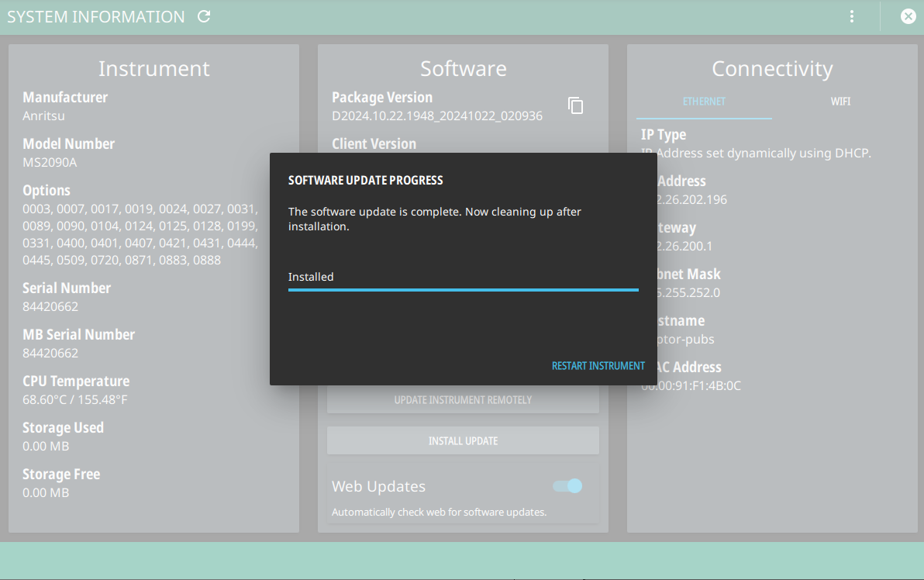This screenshot has width=924, height=580.
Task: Select the MS2090A model number
Action: point(50,163)
